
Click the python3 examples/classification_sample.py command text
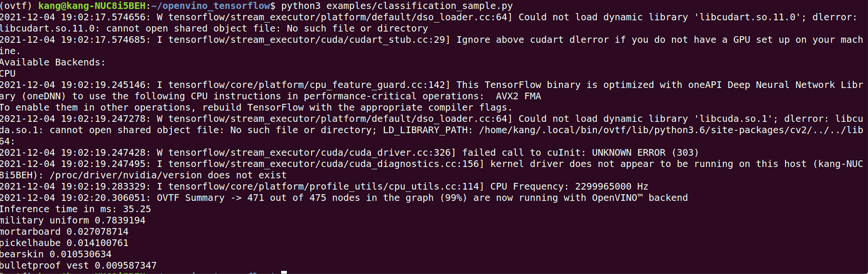tap(397, 6)
